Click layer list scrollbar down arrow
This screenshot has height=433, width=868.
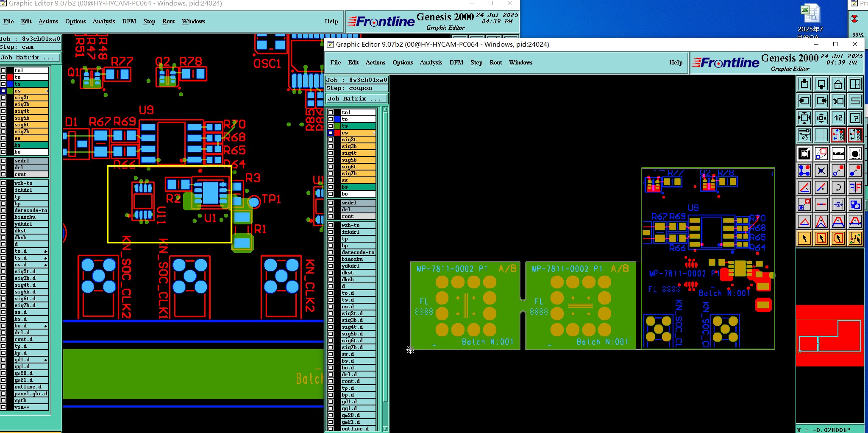(x=385, y=428)
